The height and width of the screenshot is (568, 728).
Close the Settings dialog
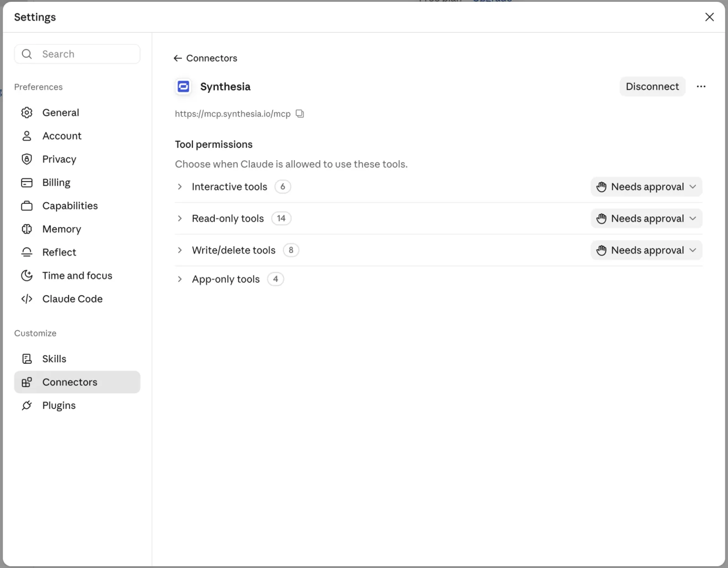709,17
